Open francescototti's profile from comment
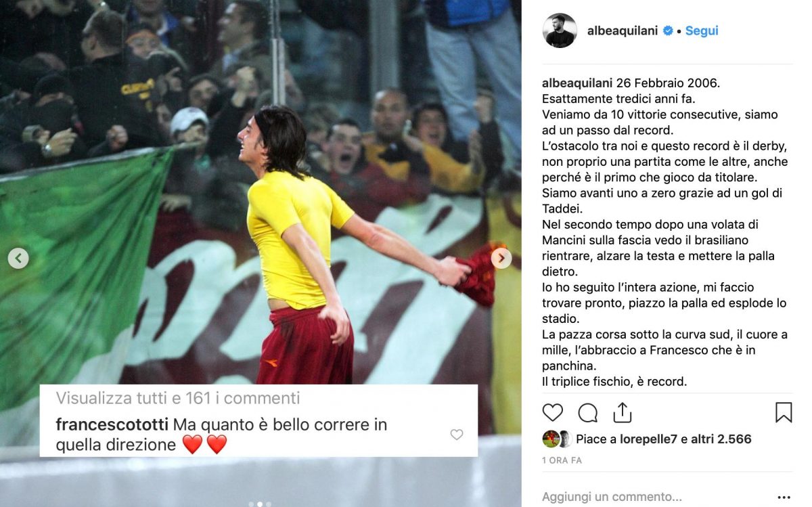812x507 pixels. (x=112, y=425)
